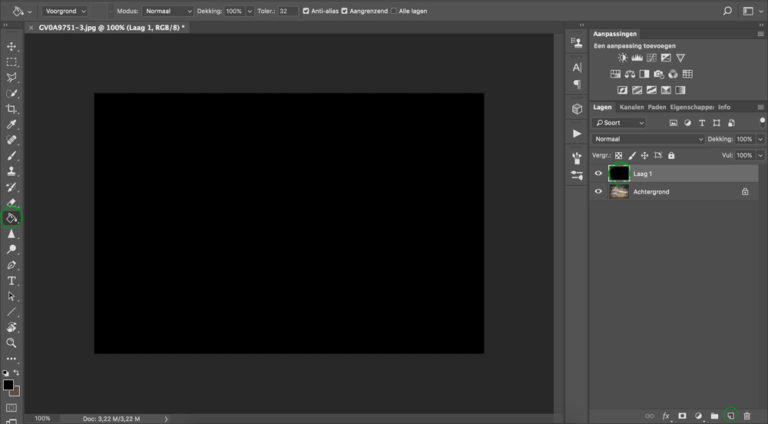768x424 pixels.
Task: Disable the Anti-alias checkbox
Action: pos(306,11)
